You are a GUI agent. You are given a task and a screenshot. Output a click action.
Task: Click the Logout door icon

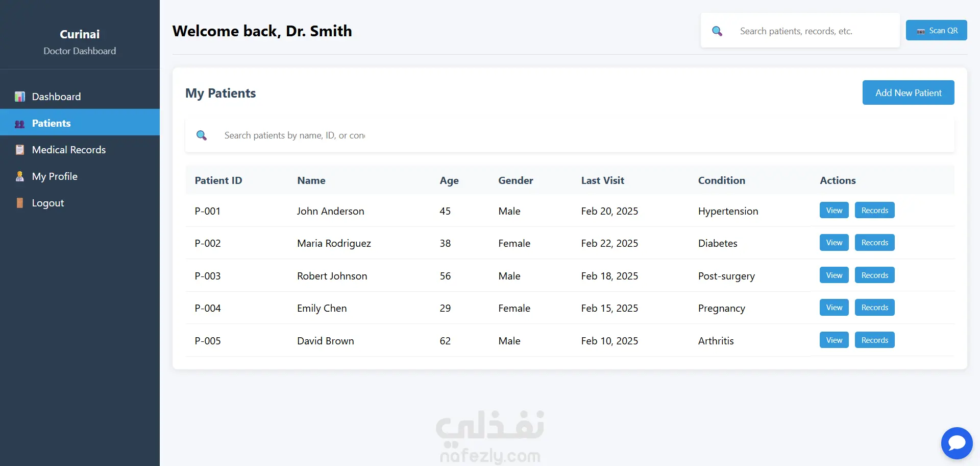(20, 203)
